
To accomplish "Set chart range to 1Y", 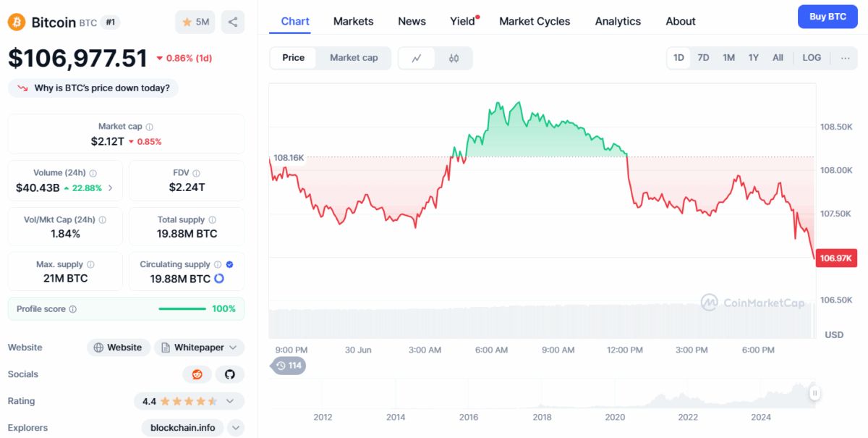I will coord(754,58).
